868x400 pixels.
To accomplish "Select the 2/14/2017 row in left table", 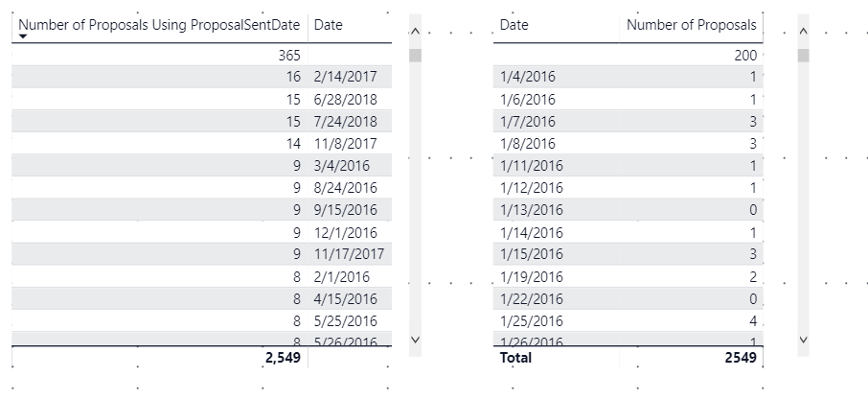I will tap(201, 77).
